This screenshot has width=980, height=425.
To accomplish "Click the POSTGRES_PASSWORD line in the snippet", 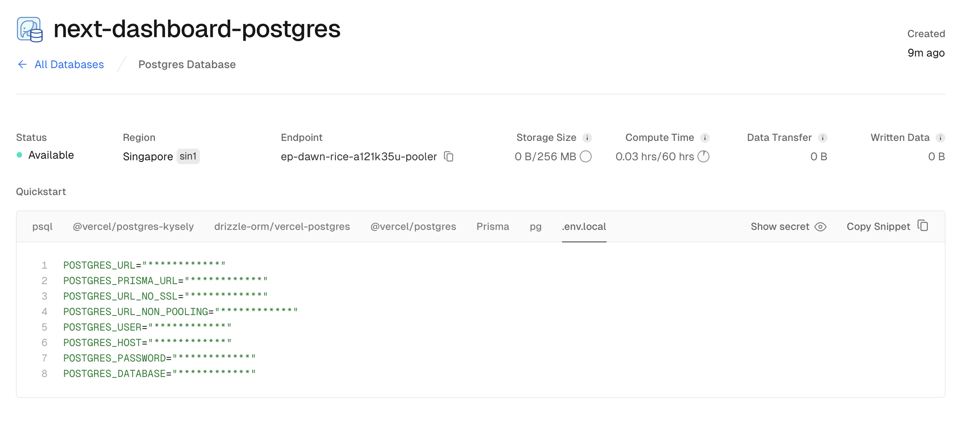I will coord(159,358).
